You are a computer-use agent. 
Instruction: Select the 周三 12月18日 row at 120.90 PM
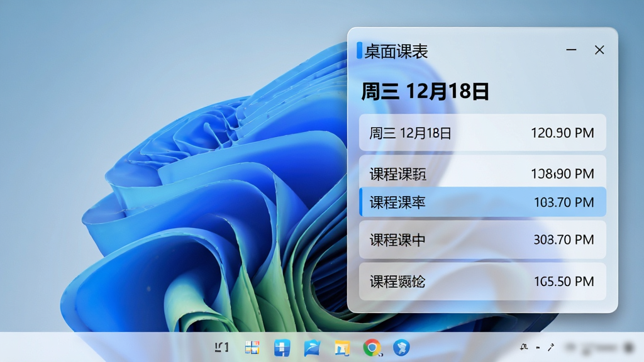coord(482,133)
